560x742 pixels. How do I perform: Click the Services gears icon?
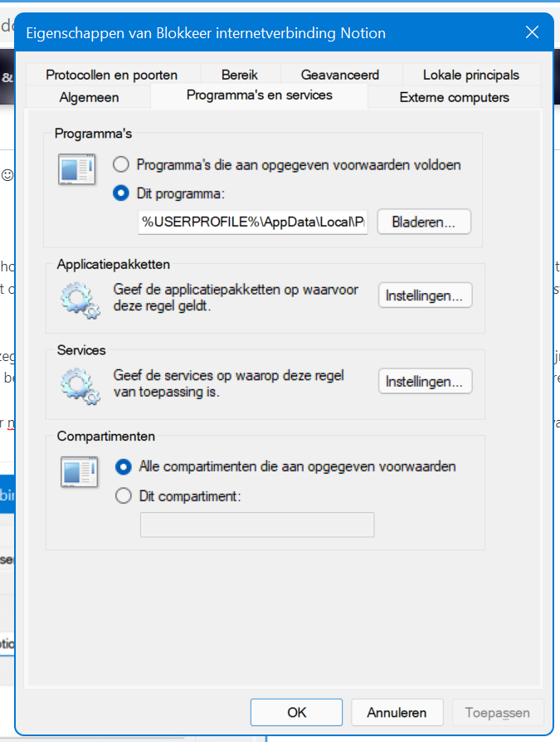[80, 386]
